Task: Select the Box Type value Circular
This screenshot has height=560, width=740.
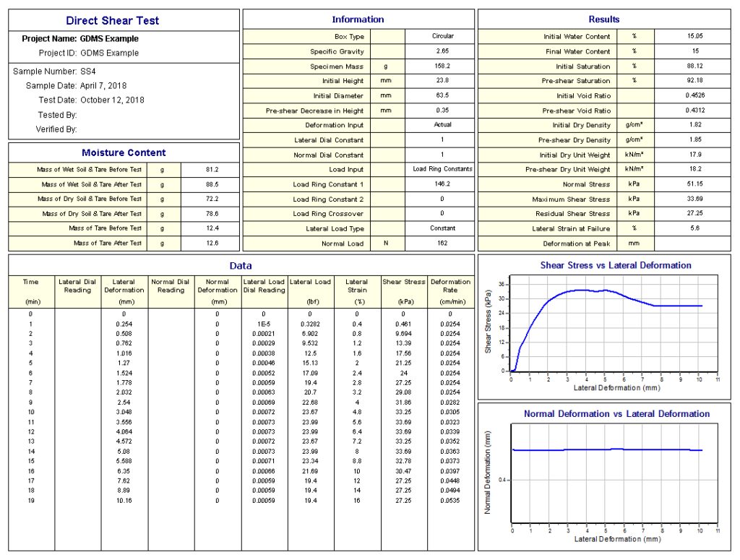Action: point(443,36)
